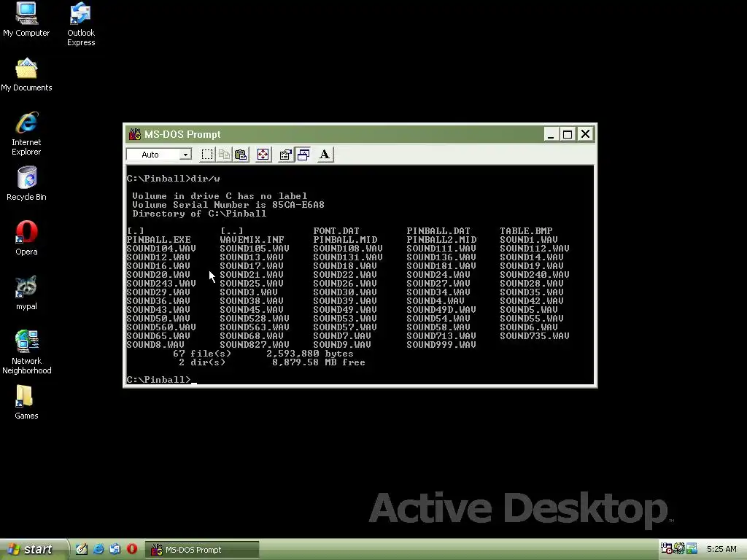Open the Games folder on the desktop
Viewport: 747px width, 560px height.
[26, 402]
